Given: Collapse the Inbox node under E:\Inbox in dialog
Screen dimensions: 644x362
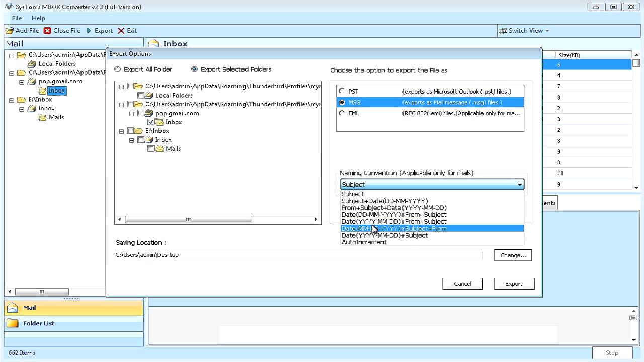Looking at the screenshot, I should (132, 140).
